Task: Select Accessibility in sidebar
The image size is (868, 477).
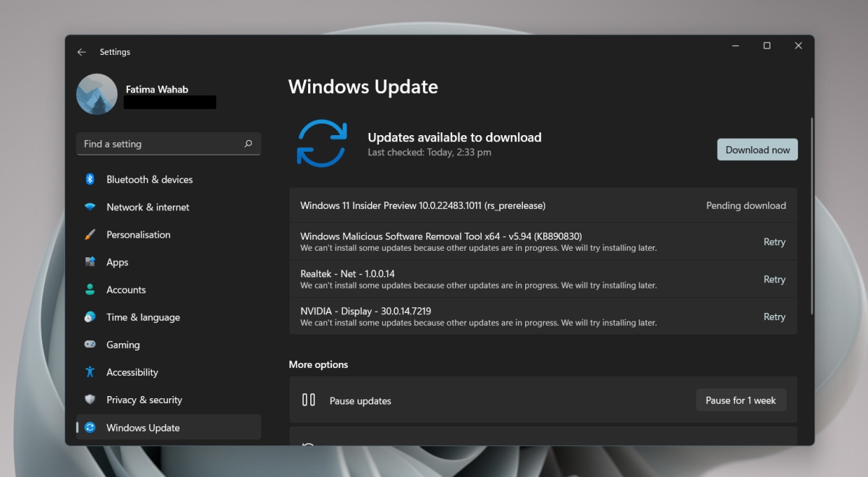Action: 169,372
